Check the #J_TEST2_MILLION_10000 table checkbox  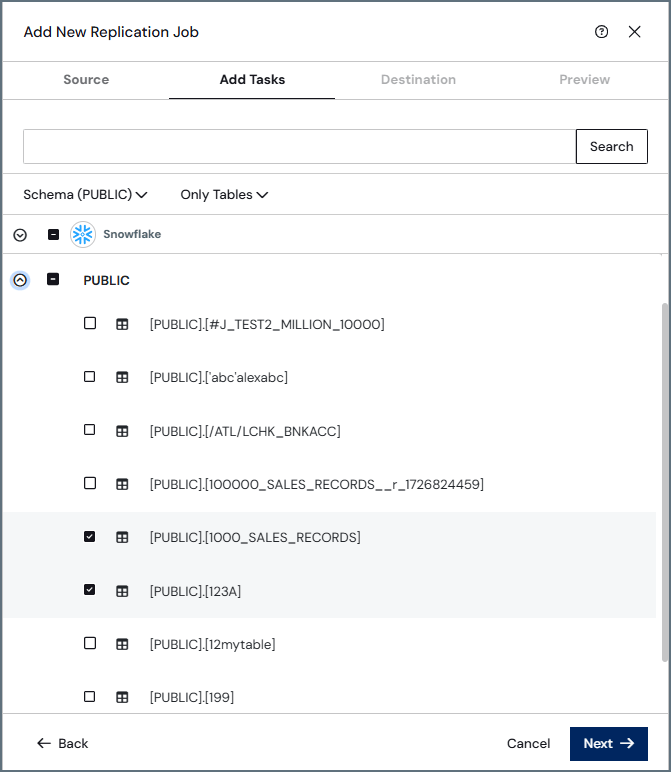tap(90, 323)
